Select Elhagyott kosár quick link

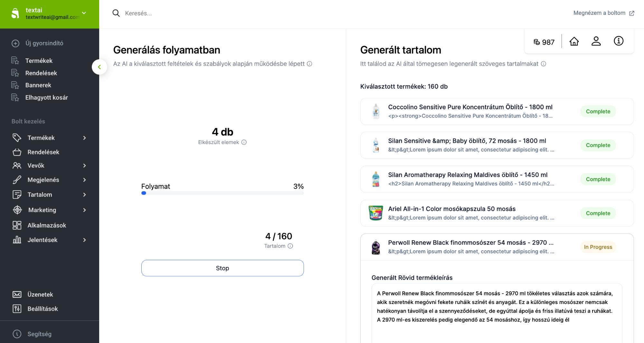pos(46,98)
